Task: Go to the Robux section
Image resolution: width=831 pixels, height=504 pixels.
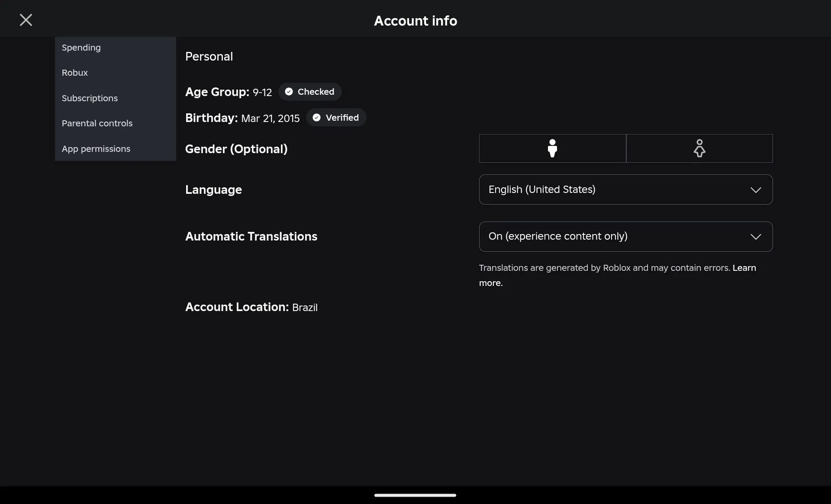Action: [x=116, y=73]
